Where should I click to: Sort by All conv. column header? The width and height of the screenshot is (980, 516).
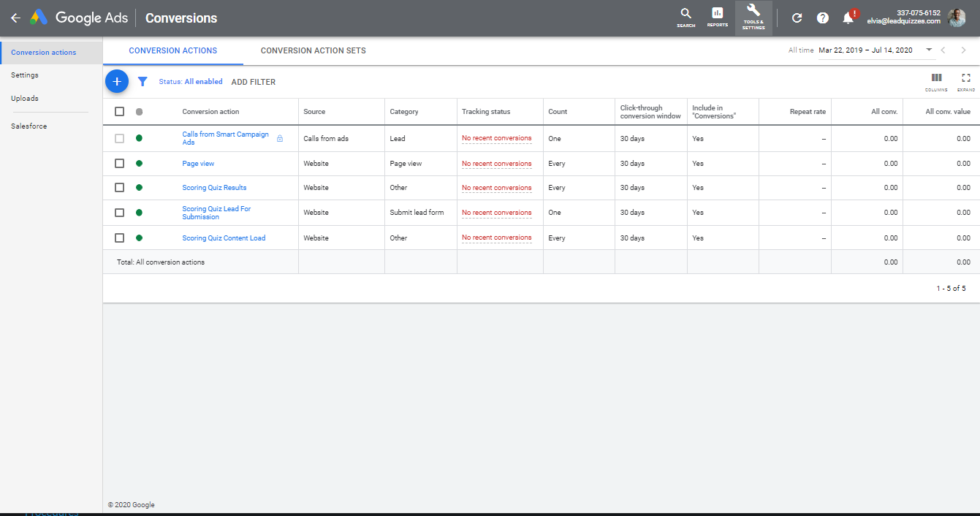point(884,112)
